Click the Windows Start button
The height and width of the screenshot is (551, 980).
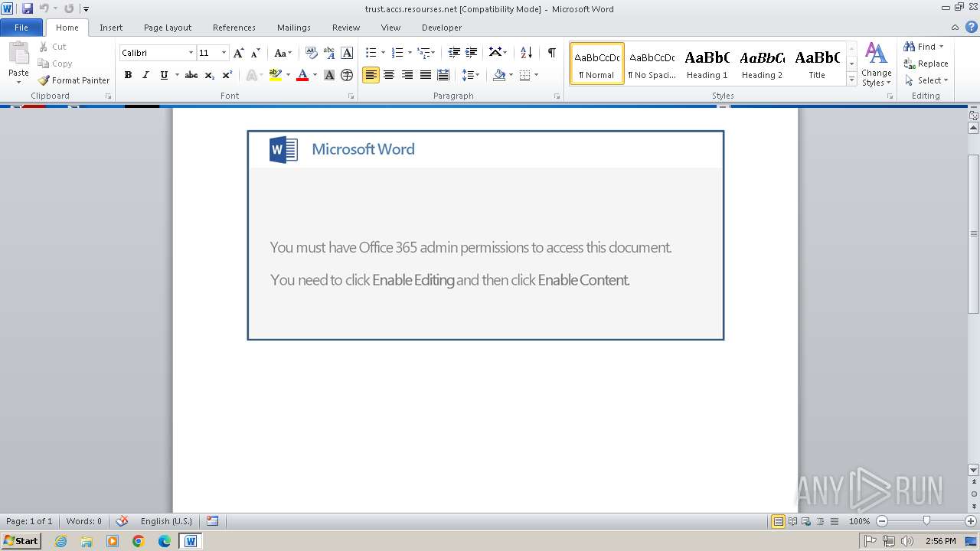[21, 540]
